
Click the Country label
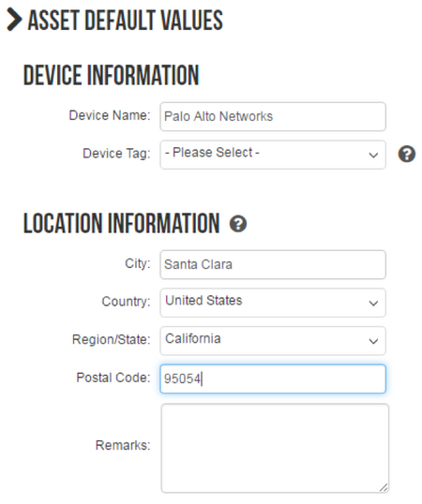pos(126,302)
